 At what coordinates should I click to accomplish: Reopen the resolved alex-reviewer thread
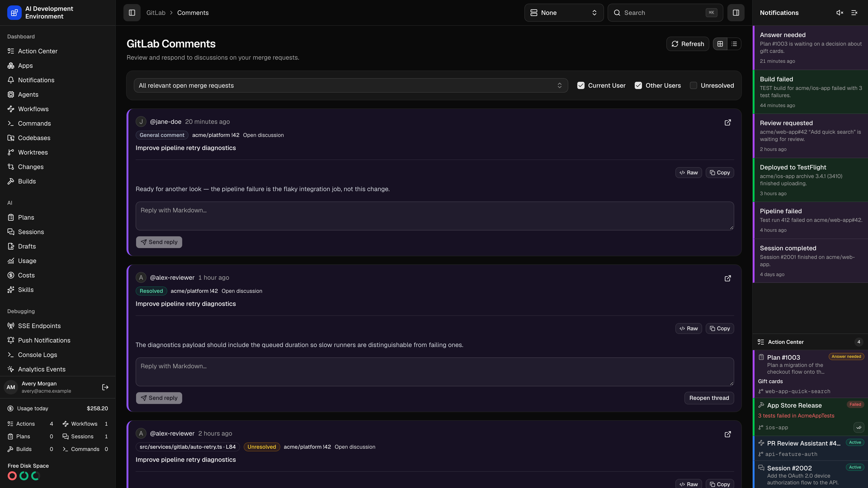(709, 398)
